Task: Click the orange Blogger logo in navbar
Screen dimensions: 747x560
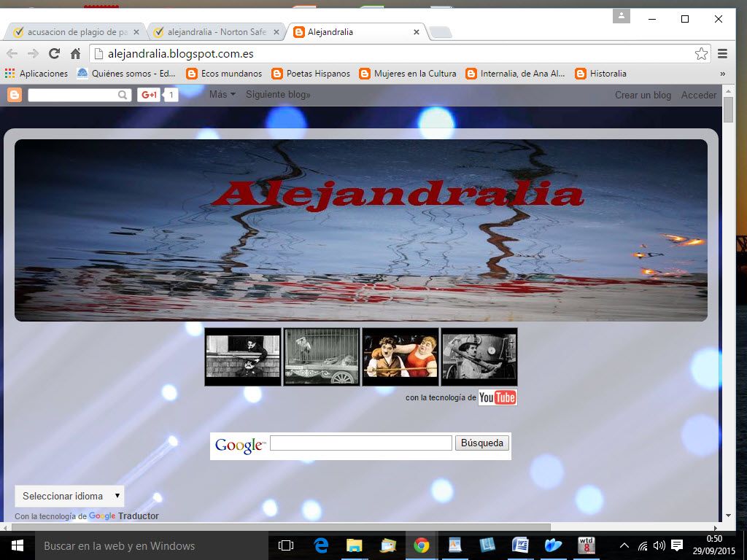Action: (x=15, y=95)
